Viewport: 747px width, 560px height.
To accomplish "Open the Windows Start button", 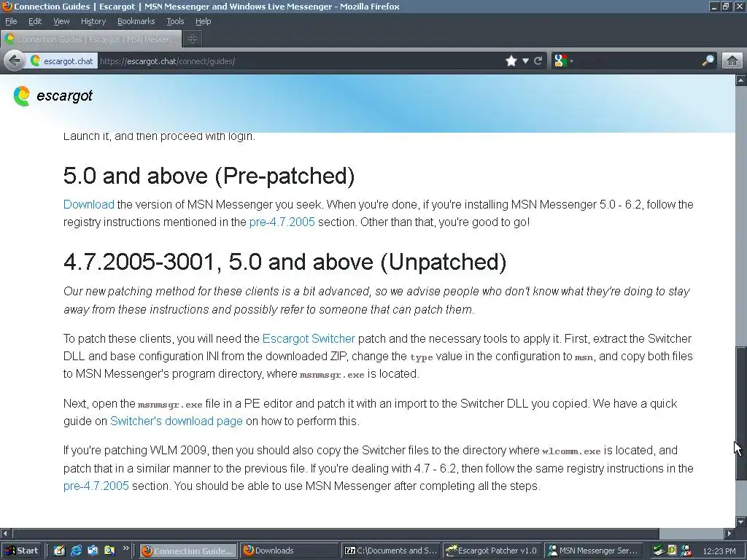I will (21, 551).
